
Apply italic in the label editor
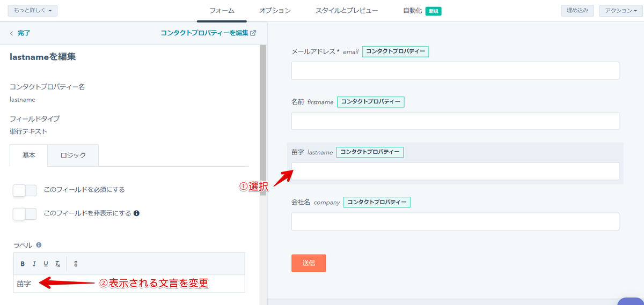click(x=34, y=264)
